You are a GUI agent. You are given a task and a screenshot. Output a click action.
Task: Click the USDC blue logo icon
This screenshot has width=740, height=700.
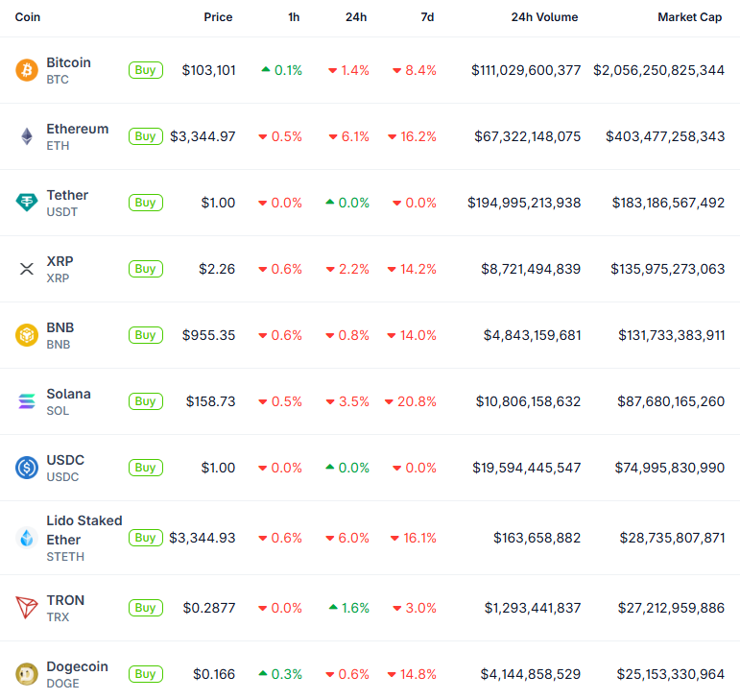26,468
